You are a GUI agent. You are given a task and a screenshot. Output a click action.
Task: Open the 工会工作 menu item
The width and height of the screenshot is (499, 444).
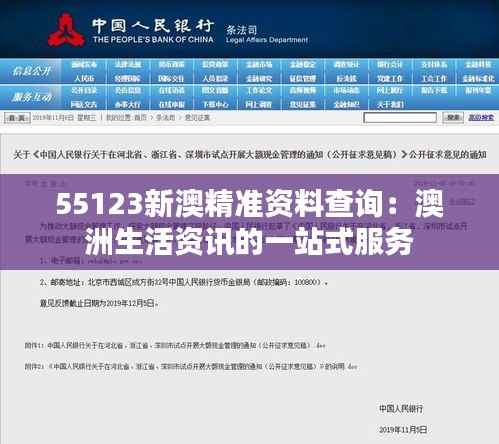tap(433, 79)
